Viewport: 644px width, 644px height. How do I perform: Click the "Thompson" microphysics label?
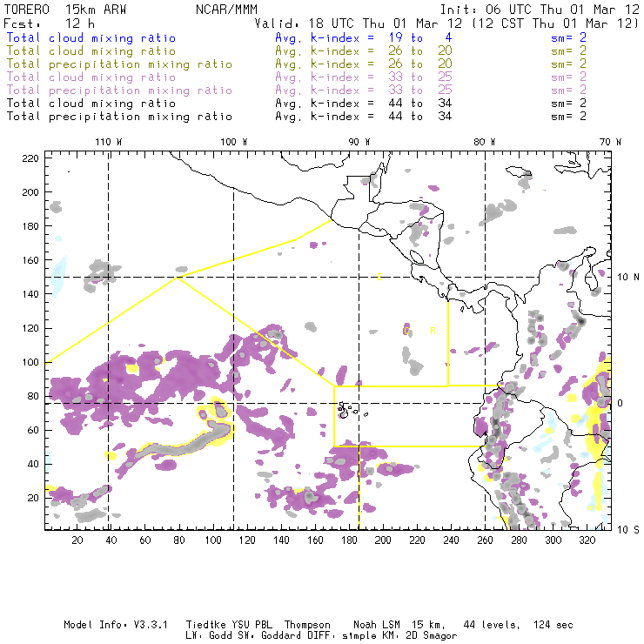coord(307,625)
